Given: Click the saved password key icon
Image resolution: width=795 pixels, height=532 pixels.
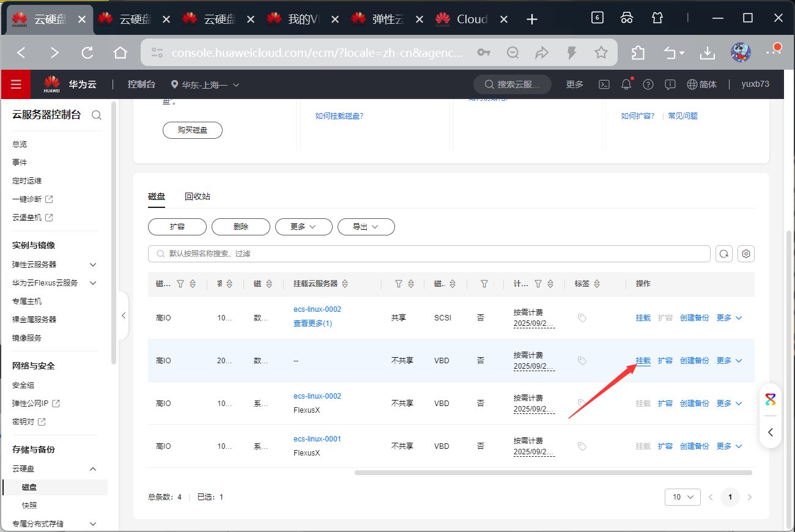Looking at the screenshot, I should pos(484,53).
